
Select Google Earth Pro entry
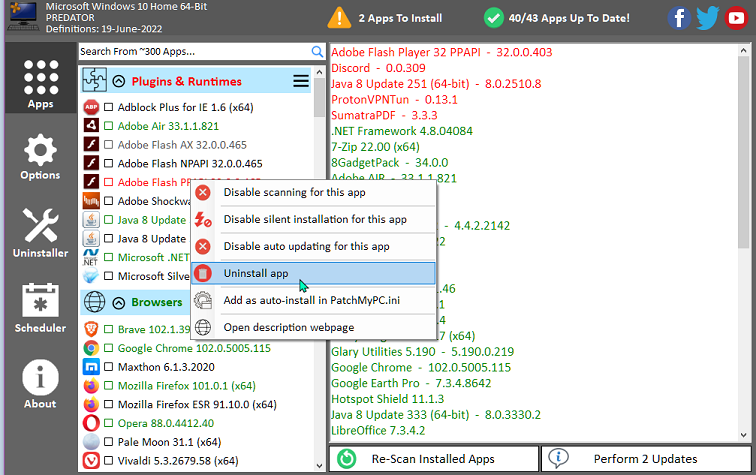411,383
